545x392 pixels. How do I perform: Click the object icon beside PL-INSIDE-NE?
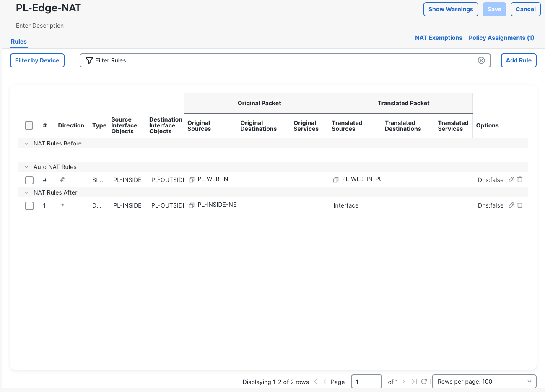pyautogui.click(x=192, y=205)
